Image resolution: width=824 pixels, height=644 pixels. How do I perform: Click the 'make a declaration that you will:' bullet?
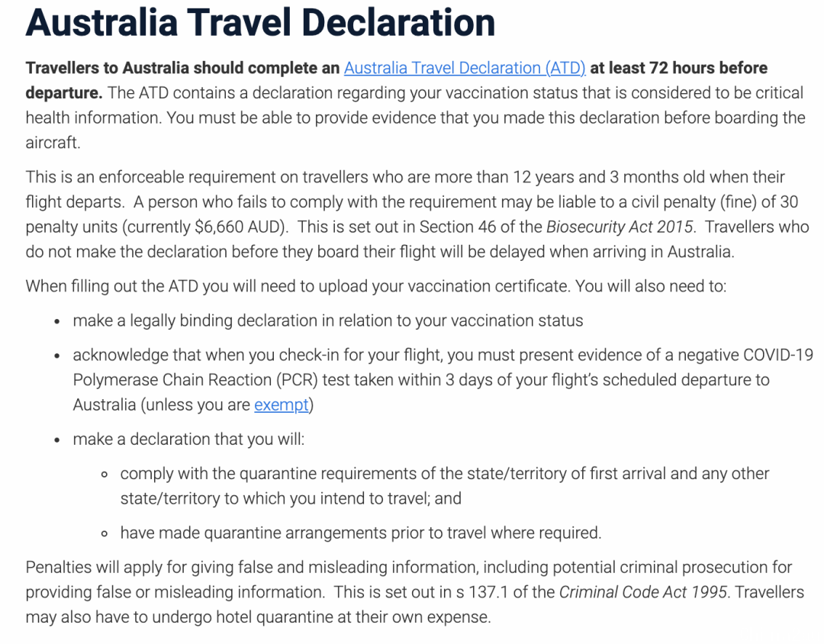pos(188,439)
